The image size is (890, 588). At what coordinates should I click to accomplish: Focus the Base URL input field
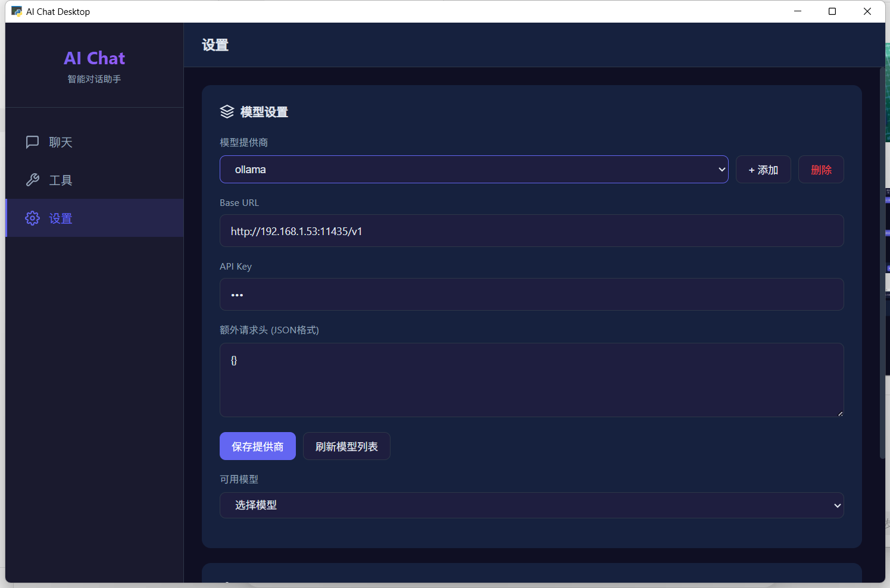(531, 231)
